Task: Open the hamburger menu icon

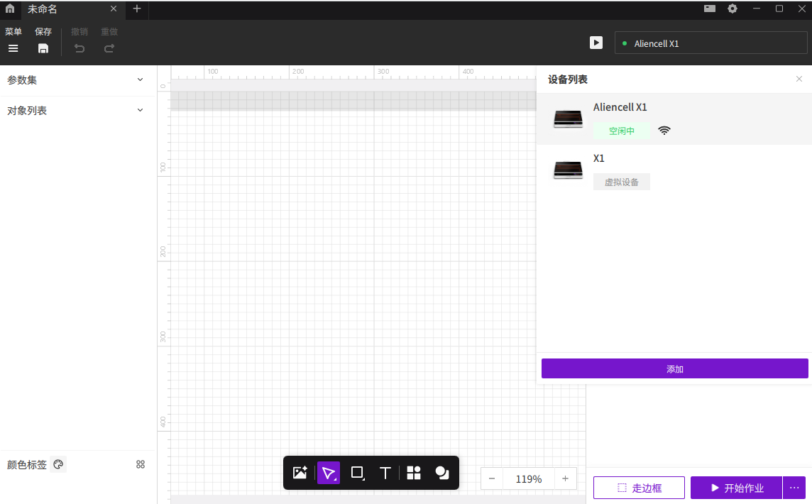Action: pos(13,48)
